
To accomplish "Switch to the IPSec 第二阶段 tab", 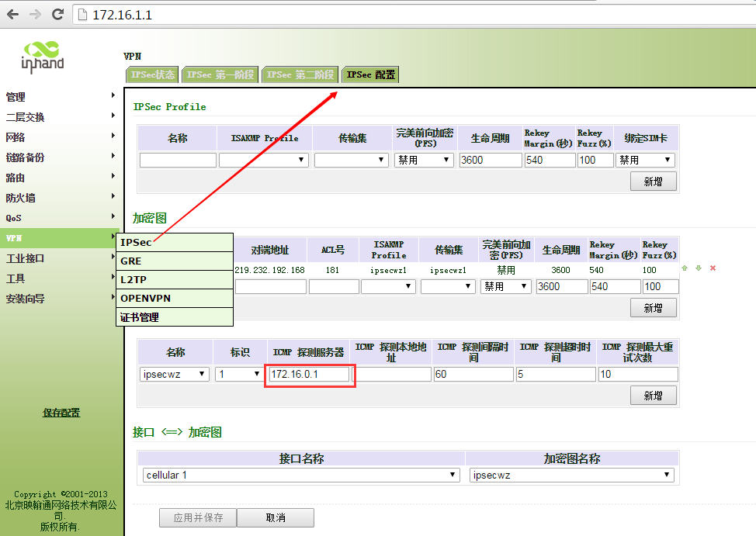I will [299, 74].
